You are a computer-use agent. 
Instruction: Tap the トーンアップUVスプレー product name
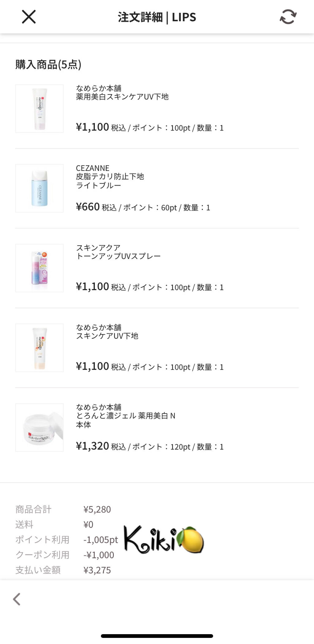pyautogui.click(x=118, y=256)
